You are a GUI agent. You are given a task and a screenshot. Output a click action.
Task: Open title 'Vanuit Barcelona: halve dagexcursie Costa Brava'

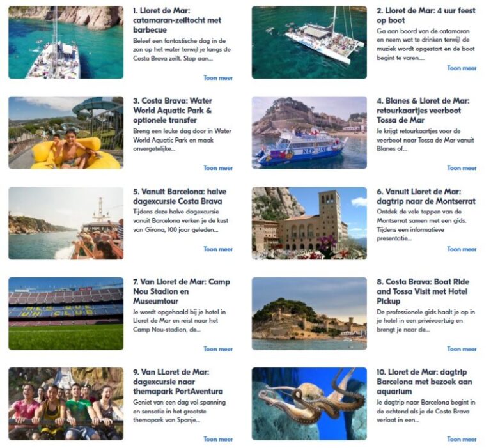180,196
